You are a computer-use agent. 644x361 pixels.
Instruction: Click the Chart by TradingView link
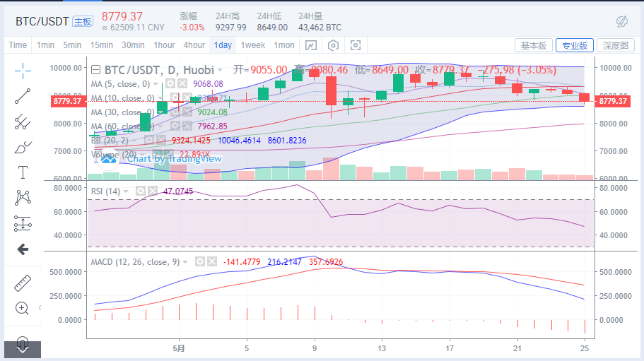click(x=174, y=159)
